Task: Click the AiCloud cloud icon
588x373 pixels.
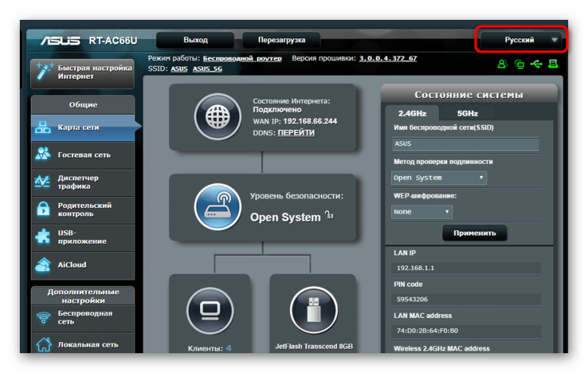Action: 43,265
